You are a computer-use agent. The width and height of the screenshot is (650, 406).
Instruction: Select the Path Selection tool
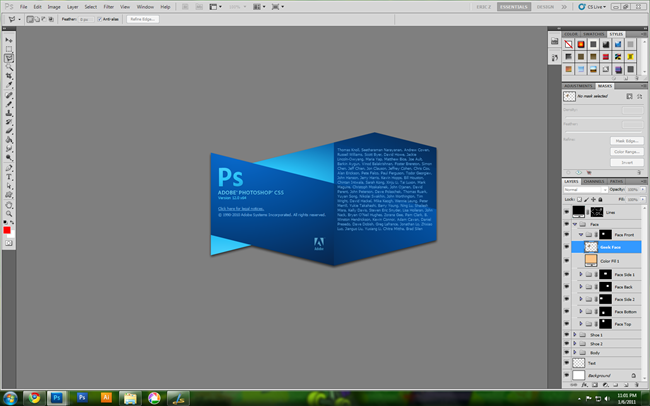point(9,186)
